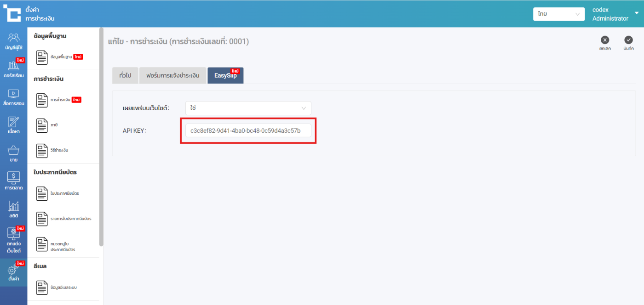
Task: Open the สถิติ (statistics) chart icon
Action: (x=14, y=209)
